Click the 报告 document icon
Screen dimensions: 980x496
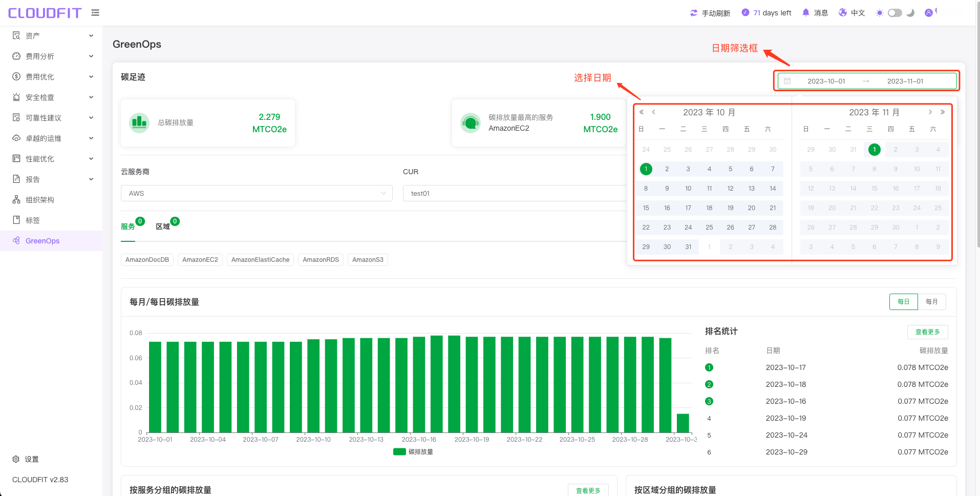click(x=16, y=179)
